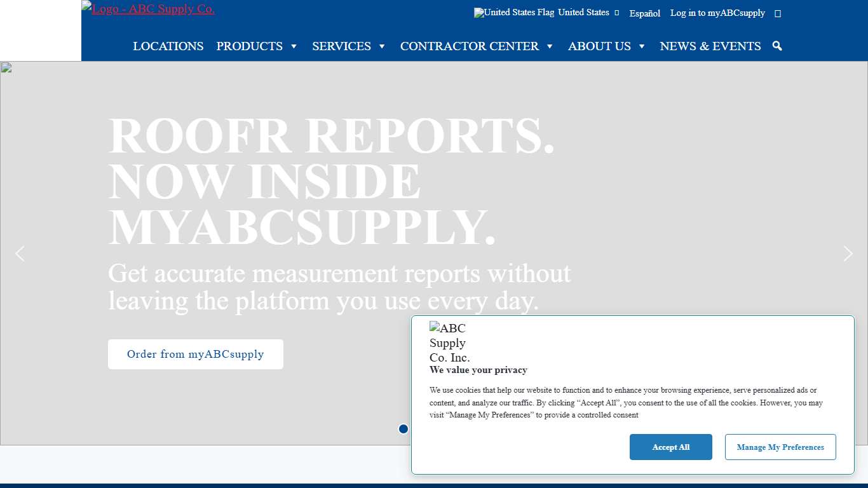868x488 pixels.
Task: Open the cart icon next to login
Action: point(778,13)
